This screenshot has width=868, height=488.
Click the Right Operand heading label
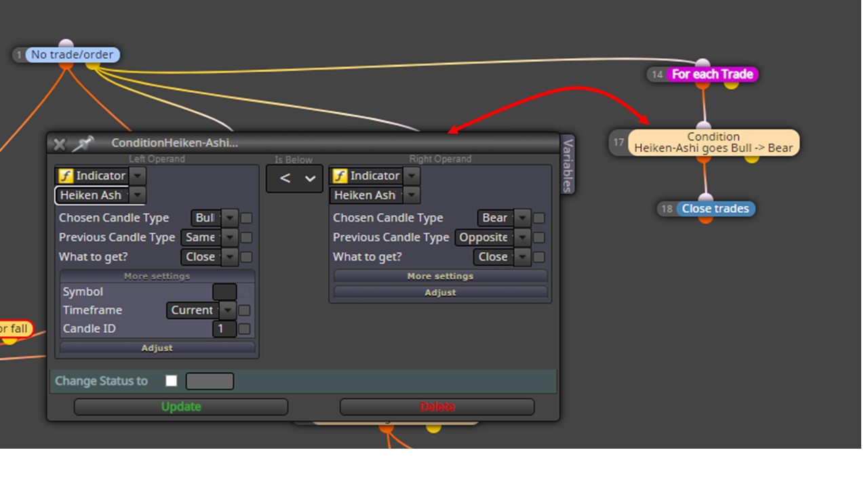click(x=440, y=159)
